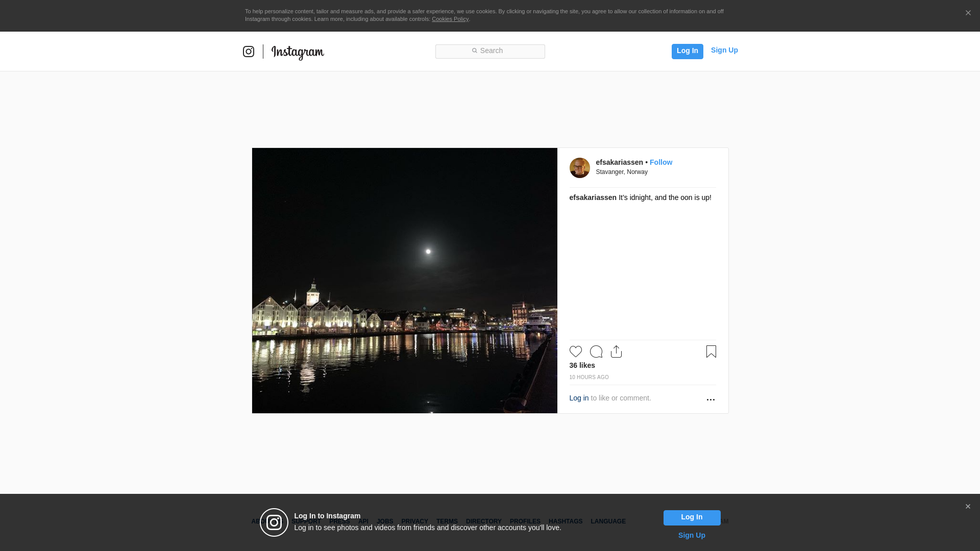Click Log In button in bottom banner

click(x=692, y=518)
